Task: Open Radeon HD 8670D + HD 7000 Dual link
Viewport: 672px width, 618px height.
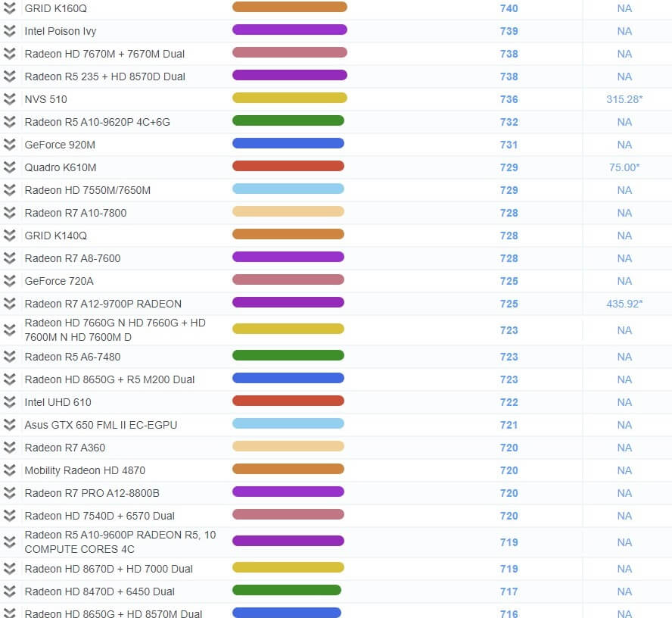Action: [108, 569]
